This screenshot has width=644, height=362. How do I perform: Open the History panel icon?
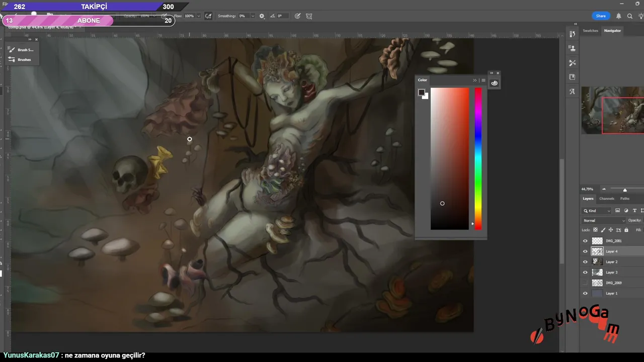click(x=572, y=34)
